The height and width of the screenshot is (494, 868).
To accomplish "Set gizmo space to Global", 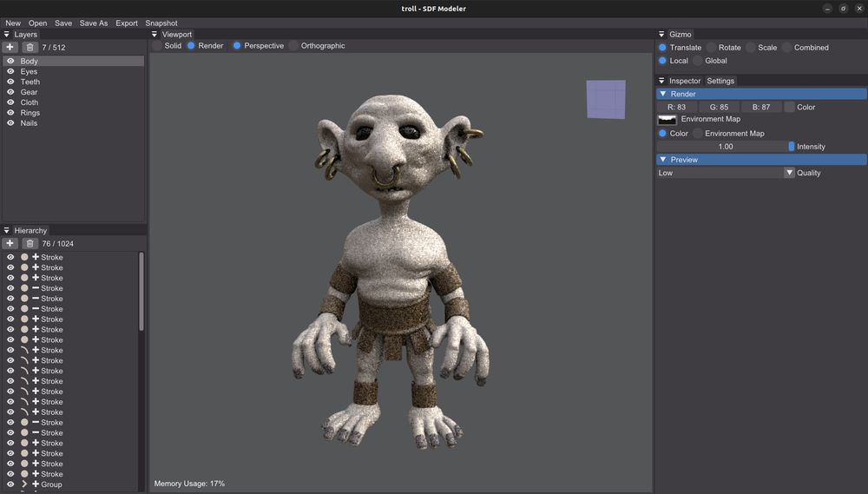I will 698,61.
